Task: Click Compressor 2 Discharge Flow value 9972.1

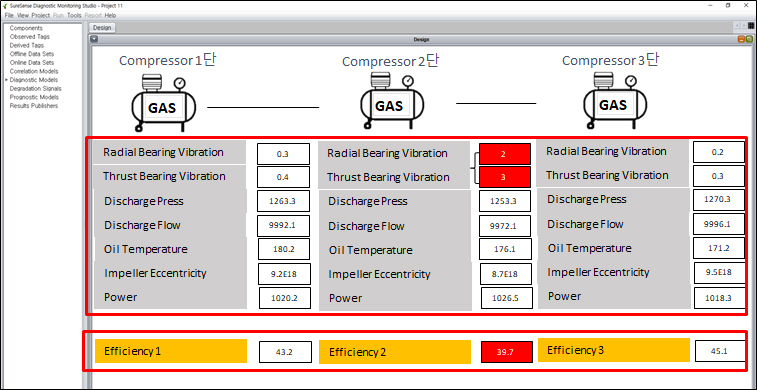Action: [x=505, y=225]
